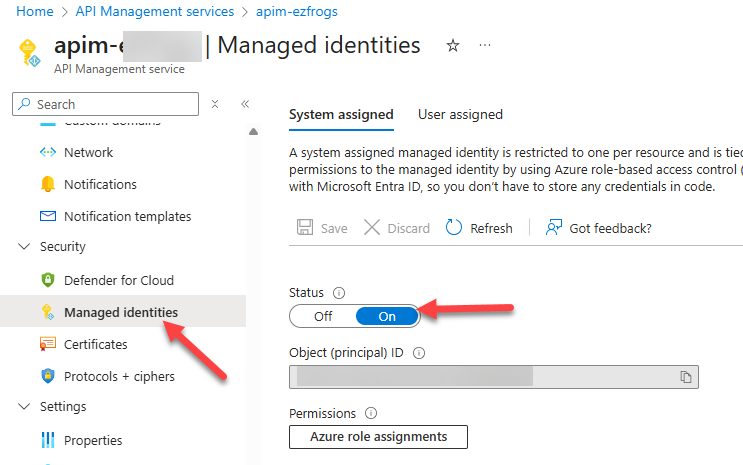Click the Object (principal) ID info icon
743x465 pixels.
pyautogui.click(x=419, y=353)
